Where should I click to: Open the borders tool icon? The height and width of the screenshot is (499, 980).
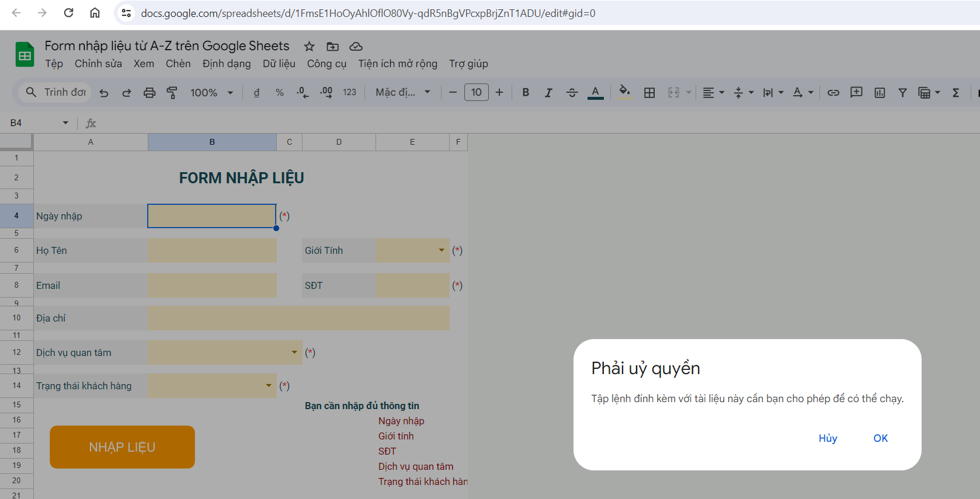click(x=649, y=93)
